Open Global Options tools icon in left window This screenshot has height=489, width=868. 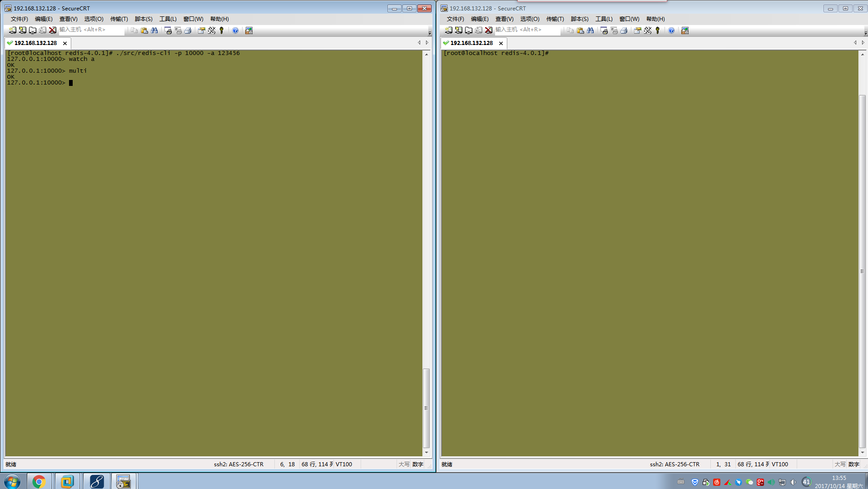[x=212, y=30]
